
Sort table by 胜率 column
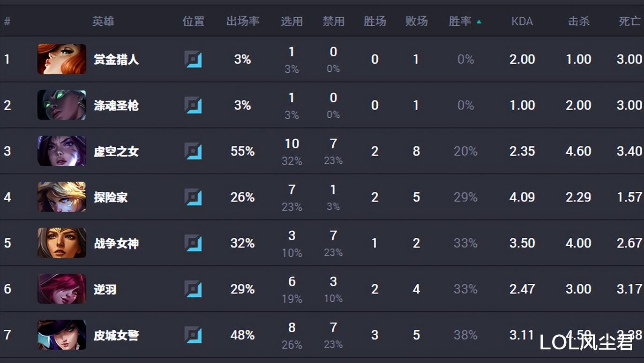click(460, 22)
